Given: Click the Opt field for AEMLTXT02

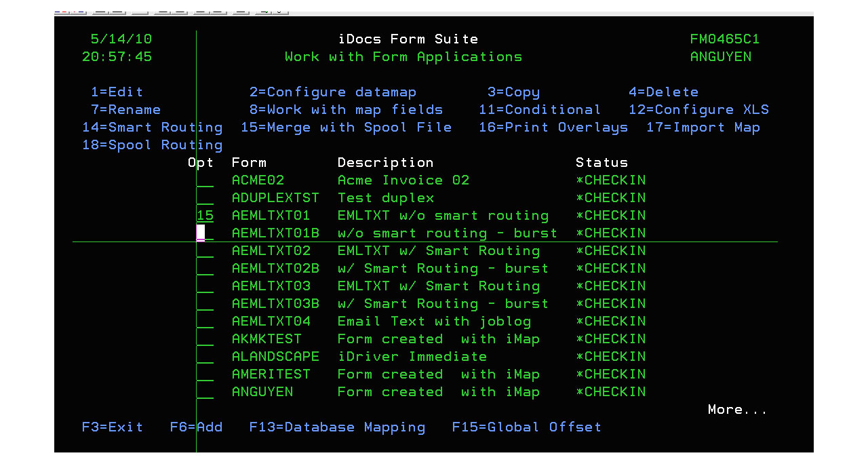Looking at the screenshot, I should 205,252.
